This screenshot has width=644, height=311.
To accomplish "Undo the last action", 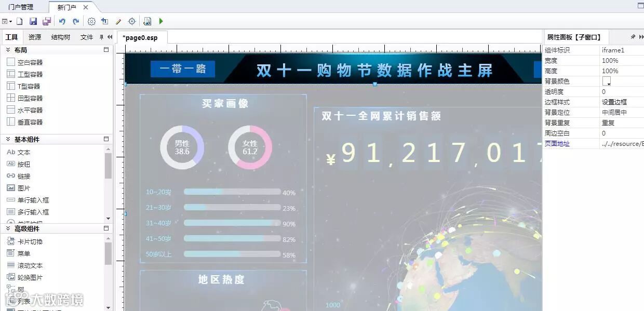I will click(x=62, y=21).
